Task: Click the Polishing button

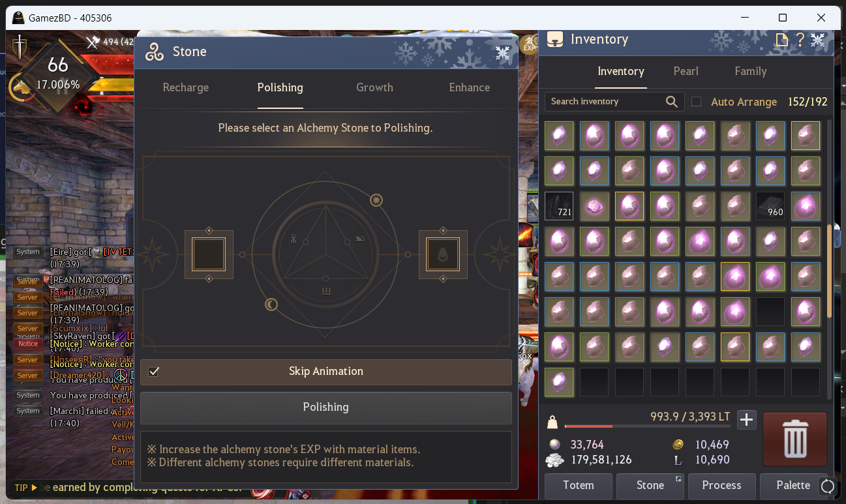Action: (x=326, y=408)
